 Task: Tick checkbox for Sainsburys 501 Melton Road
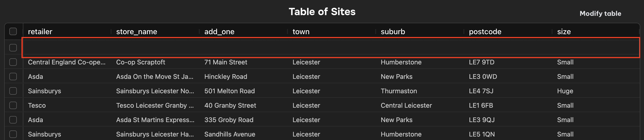coord(13,91)
